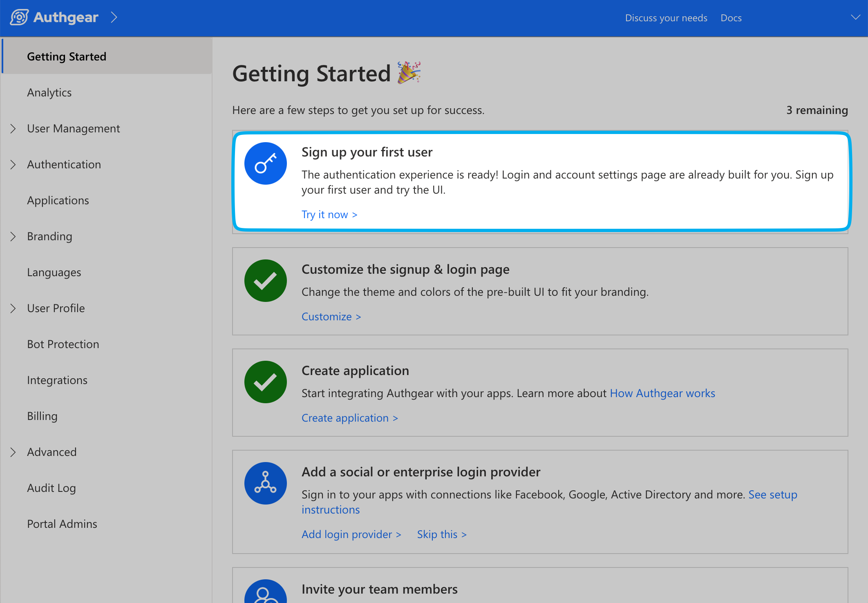Image resolution: width=868 pixels, height=603 pixels.
Task: Open the Audit Log page
Action: [51, 488]
